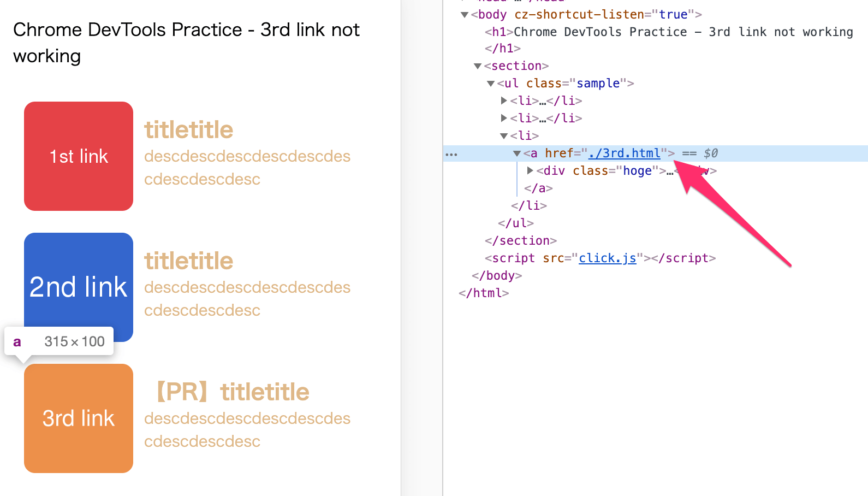Collapse the third, expanded li node
The height and width of the screenshot is (496, 868).
pos(504,136)
